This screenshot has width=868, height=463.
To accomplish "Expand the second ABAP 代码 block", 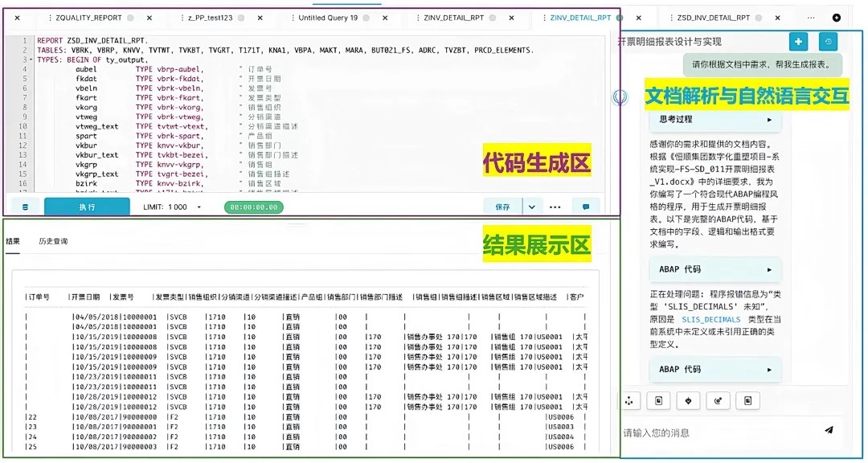I will coord(714,370).
